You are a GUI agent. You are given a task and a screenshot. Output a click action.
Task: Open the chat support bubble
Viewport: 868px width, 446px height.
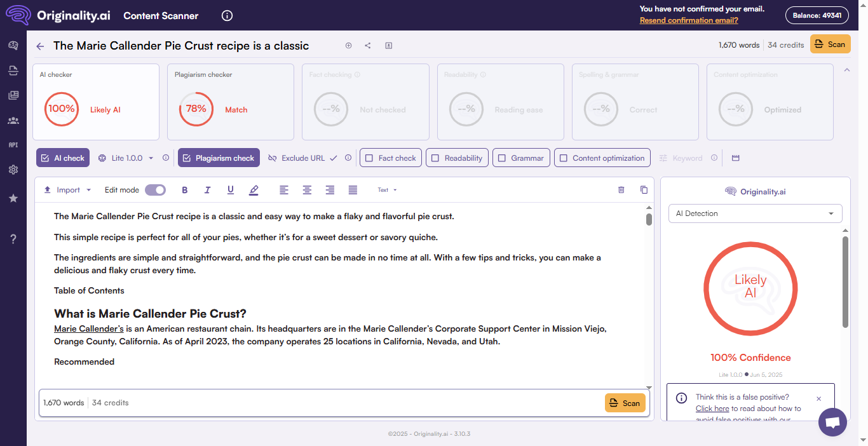pyautogui.click(x=833, y=422)
